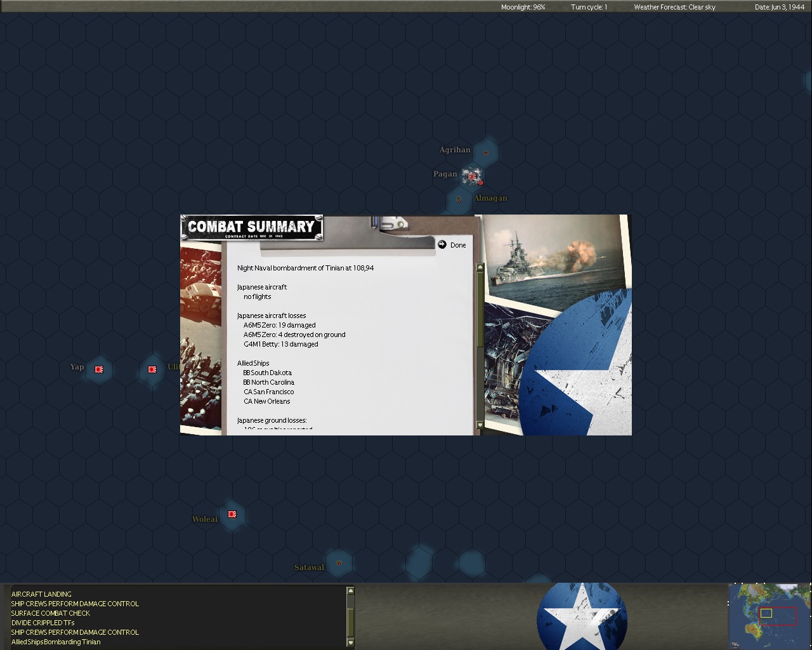Click the Allied Ships heading

point(253,363)
